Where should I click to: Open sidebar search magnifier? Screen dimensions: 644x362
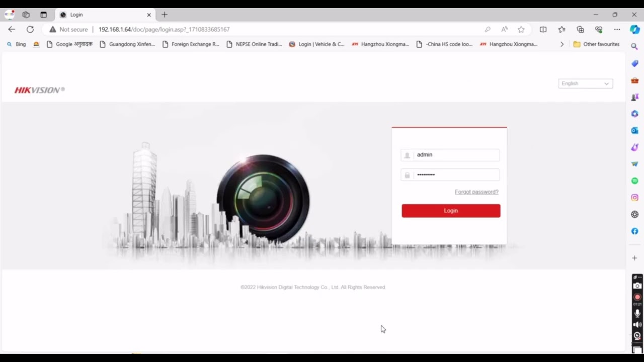(634, 46)
